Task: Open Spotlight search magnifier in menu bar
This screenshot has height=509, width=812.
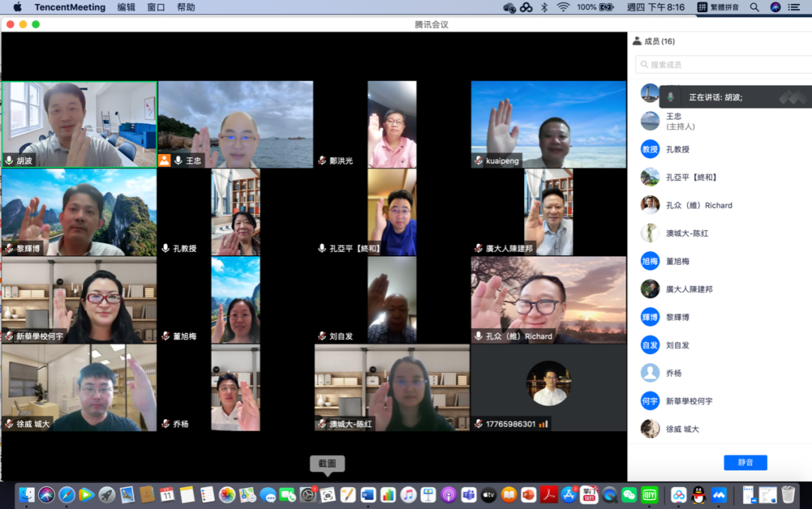Action: click(755, 7)
